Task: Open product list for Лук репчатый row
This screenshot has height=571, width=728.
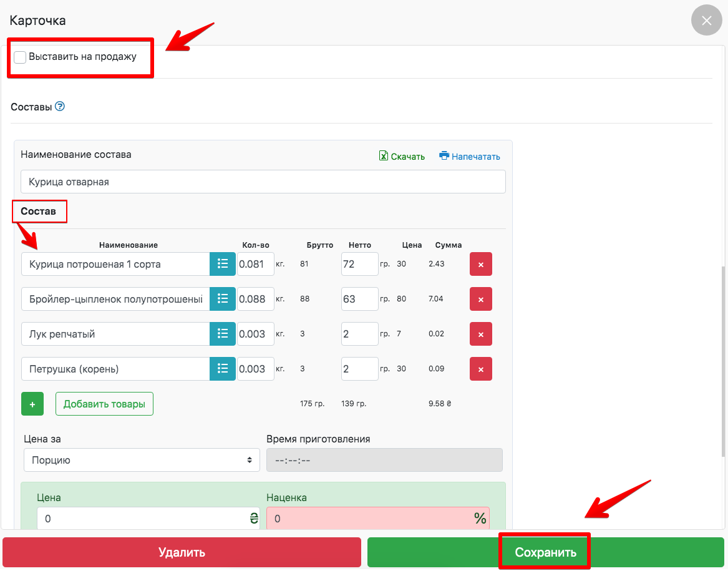Action: 222,334
